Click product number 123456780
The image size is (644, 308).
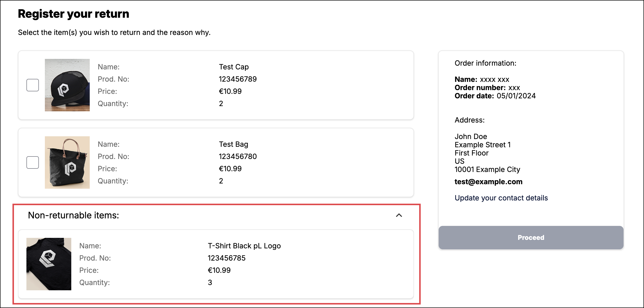pyautogui.click(x=238, y=156)
